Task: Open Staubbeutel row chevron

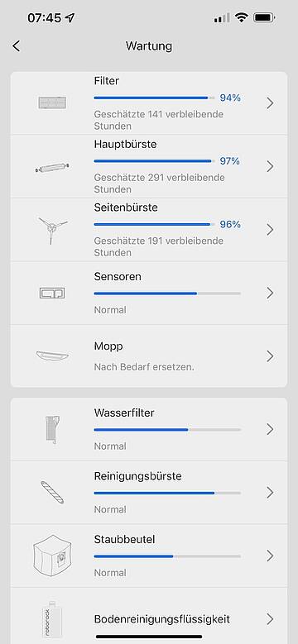Action: [x=270, y=556]
